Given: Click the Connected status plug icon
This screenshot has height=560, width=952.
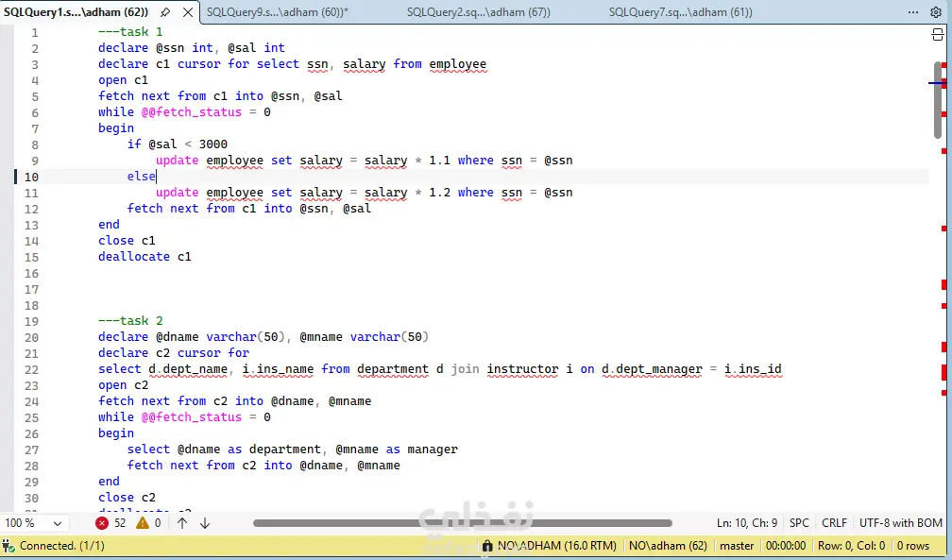Looking at the screenshot, I should (x=8, y=546).
